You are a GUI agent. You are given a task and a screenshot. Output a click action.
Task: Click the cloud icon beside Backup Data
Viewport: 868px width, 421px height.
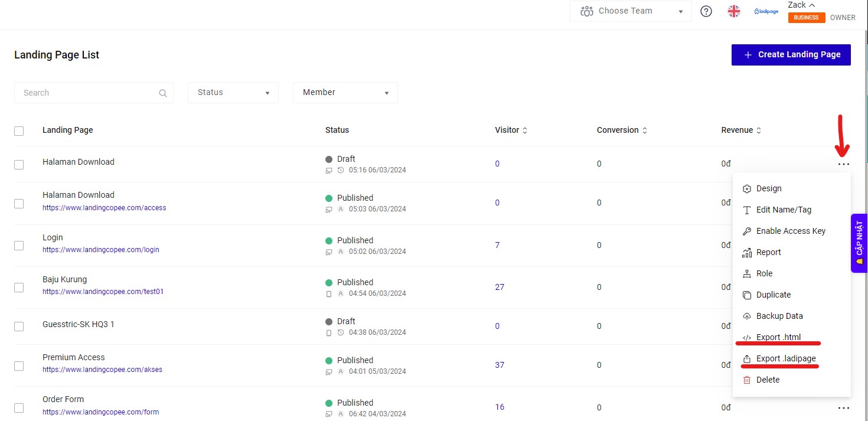coord(746,316)
